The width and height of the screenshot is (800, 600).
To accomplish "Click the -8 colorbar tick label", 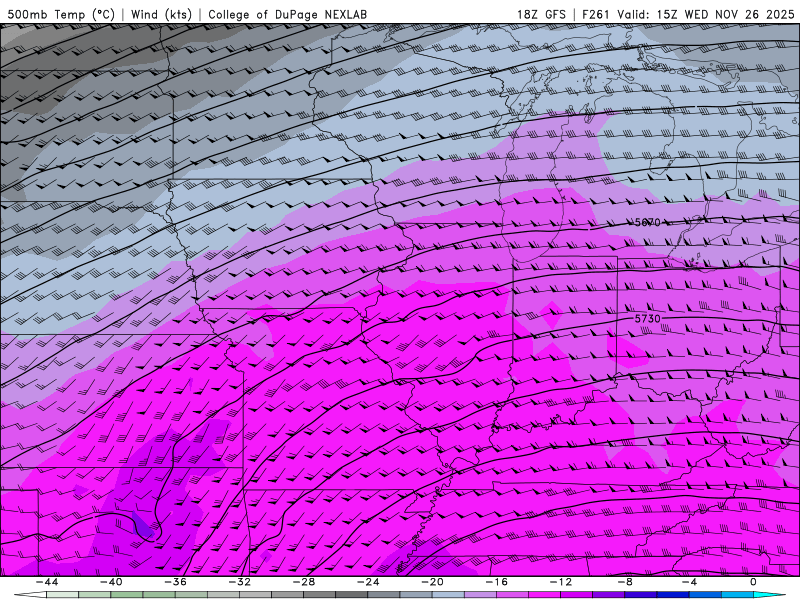I will [x=625, y=582].
